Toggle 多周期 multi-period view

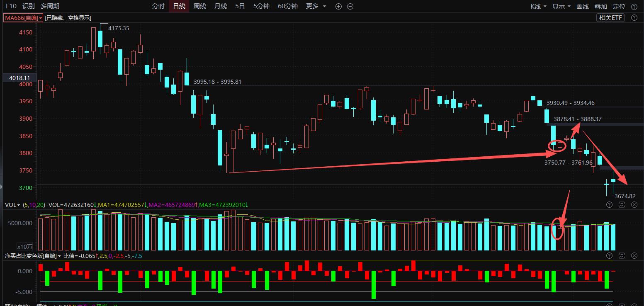pyautogui.click(x=50, y=6)
